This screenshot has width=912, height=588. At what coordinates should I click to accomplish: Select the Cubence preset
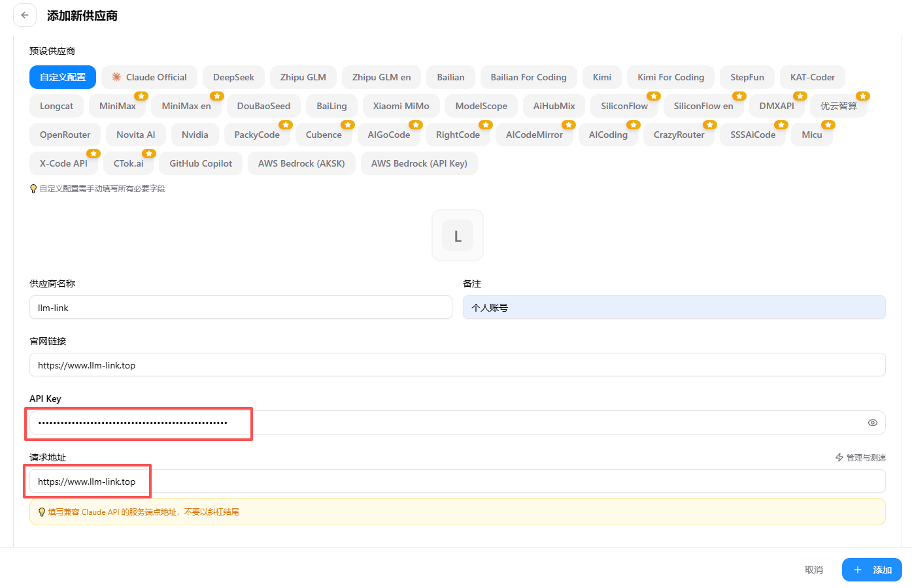click(324, 135)
